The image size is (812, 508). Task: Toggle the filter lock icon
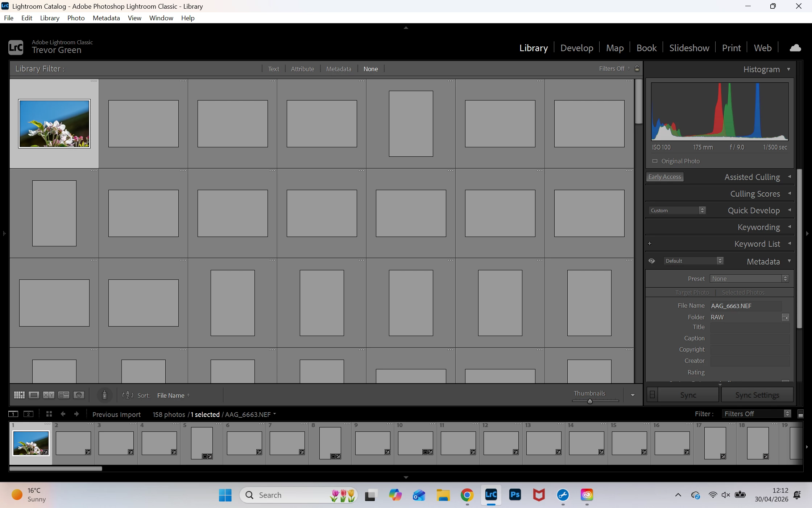coord(637,68)
